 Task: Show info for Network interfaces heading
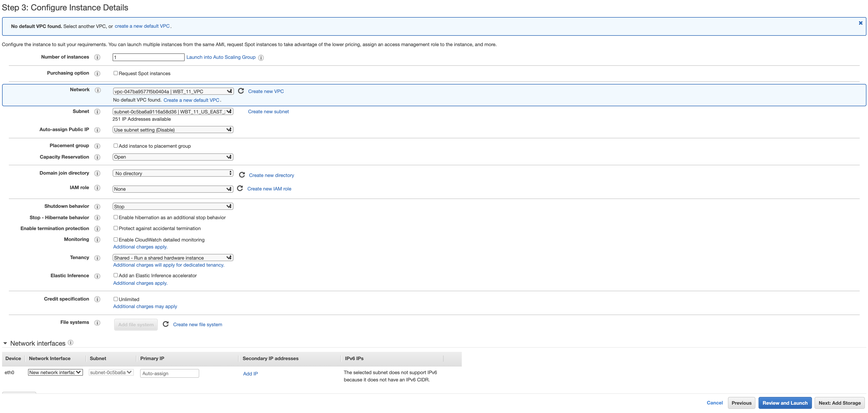(x=70, y=343)
